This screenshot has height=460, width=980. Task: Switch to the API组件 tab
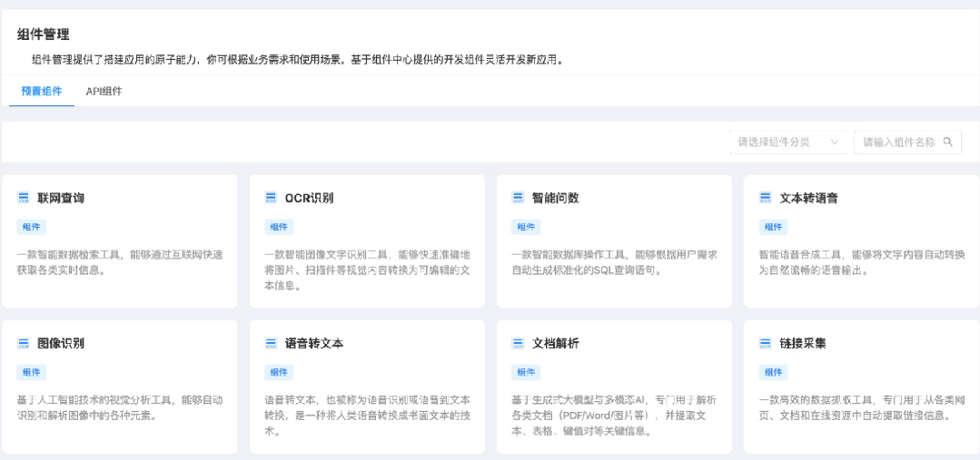(104, 91)
